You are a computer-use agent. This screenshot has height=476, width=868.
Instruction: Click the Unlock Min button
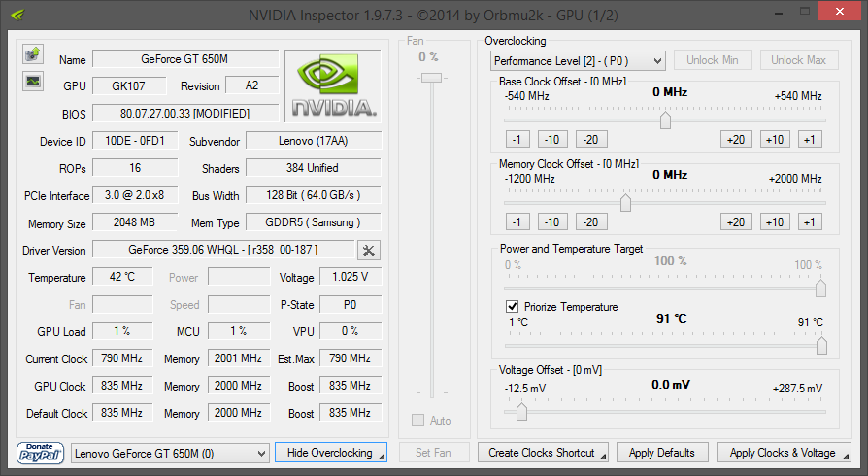[x=713, y=60]
